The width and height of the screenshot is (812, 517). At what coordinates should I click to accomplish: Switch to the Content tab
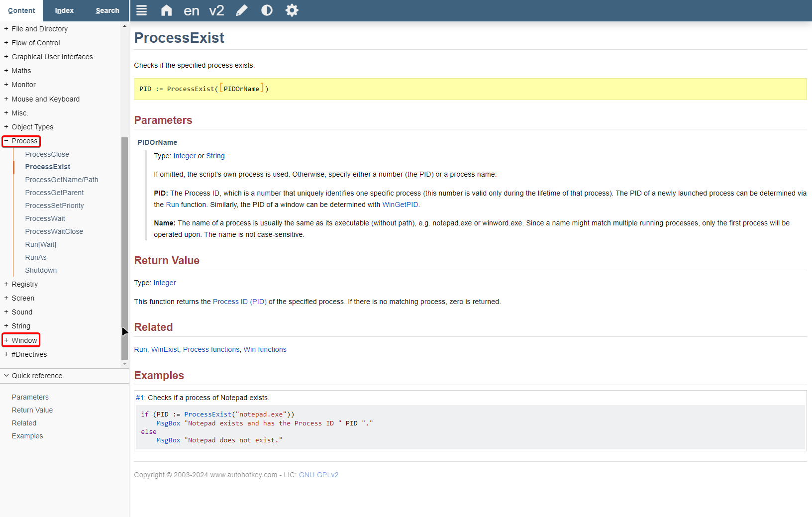tap(21, 10)
